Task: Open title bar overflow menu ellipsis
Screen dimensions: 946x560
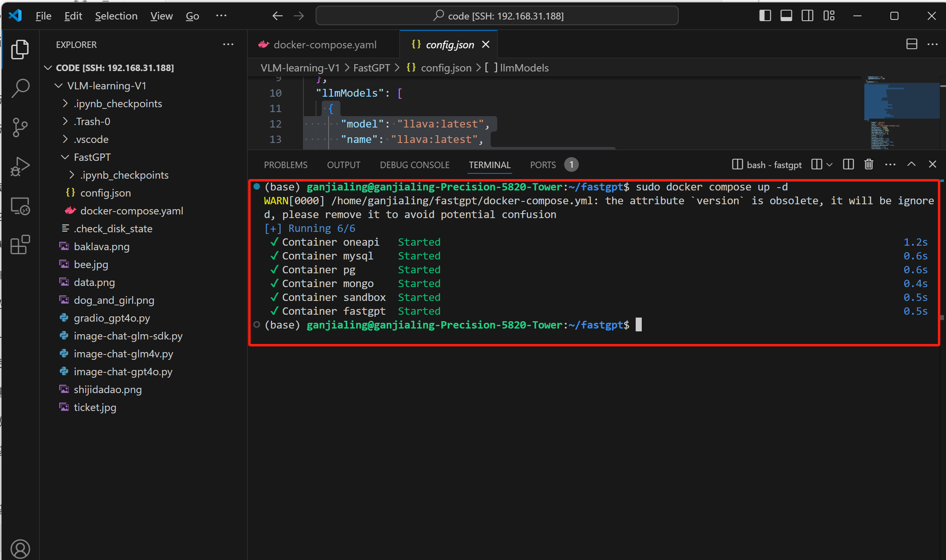Action: pyautogui.click(x=221, y=16)
